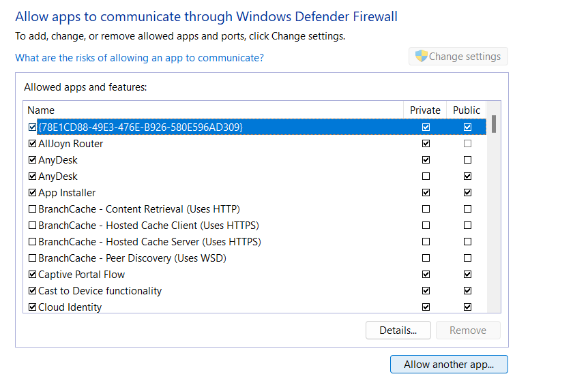588x385 pixels.
Task: Click Allow another app button
Action: [x=449, y=365]
